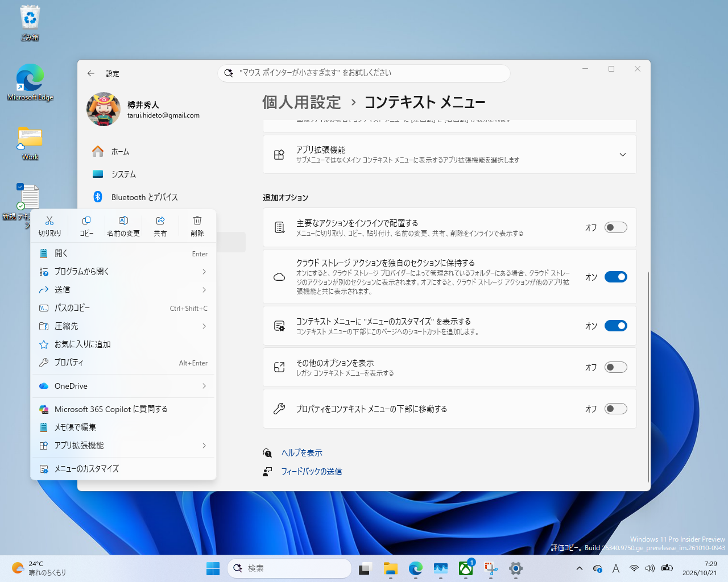Expand プログラムから開く submenu
This screenshot has width=728, height=582.
pyautogui.click(x=123, y=272)
